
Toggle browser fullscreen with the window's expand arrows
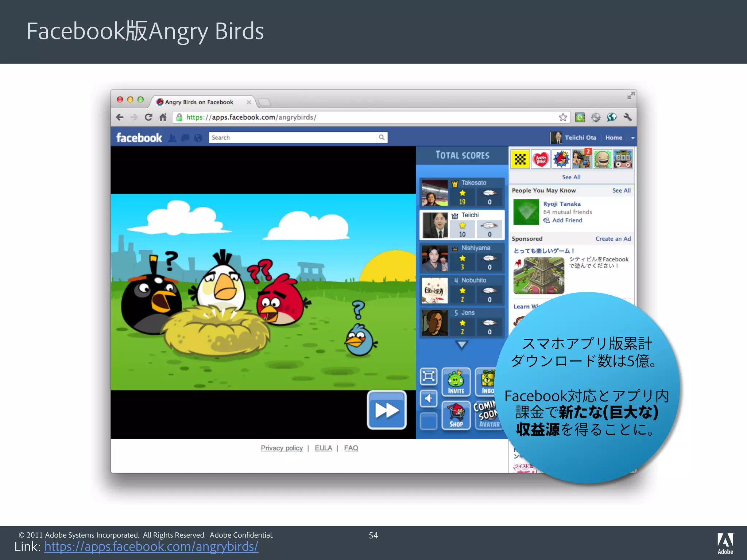coord(631,96)
